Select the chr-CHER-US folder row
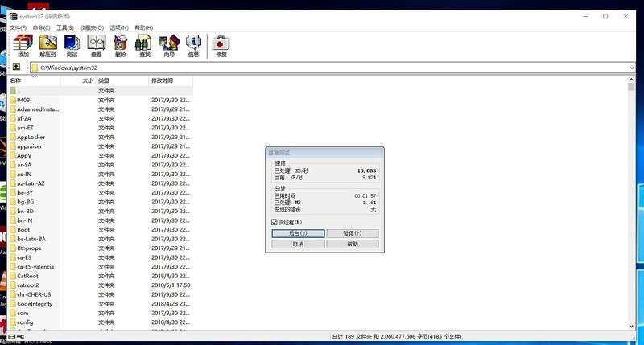 pos(101,294)
